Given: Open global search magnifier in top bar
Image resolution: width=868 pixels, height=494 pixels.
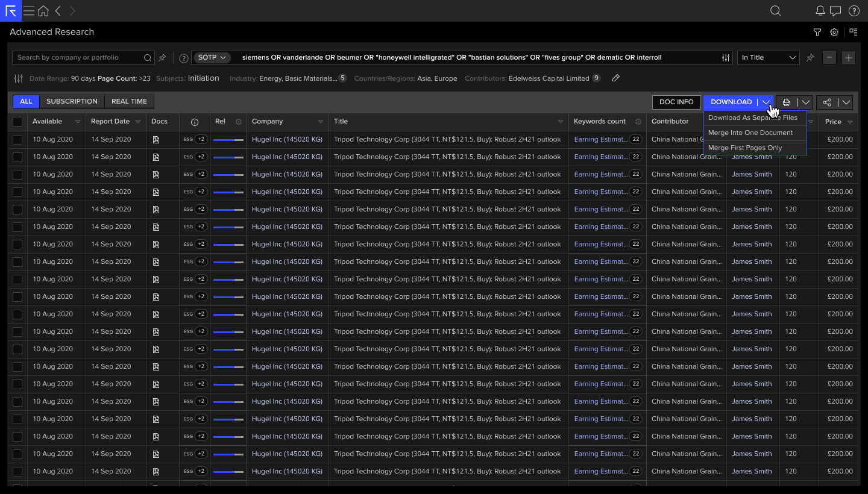Looking at the screenshot, I should tap(776, 11).
